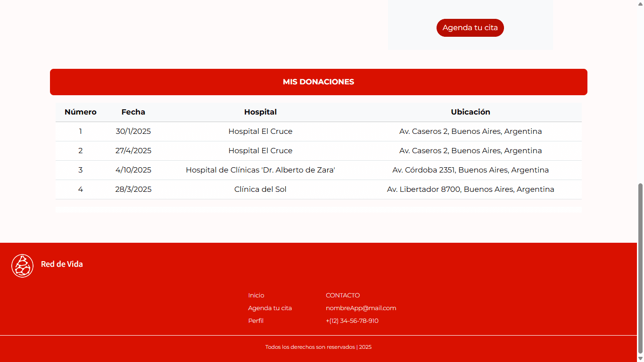Click the MIS DONACIONES header banner
The width and height of the screenshot is (644, 362).
(318, 82)
